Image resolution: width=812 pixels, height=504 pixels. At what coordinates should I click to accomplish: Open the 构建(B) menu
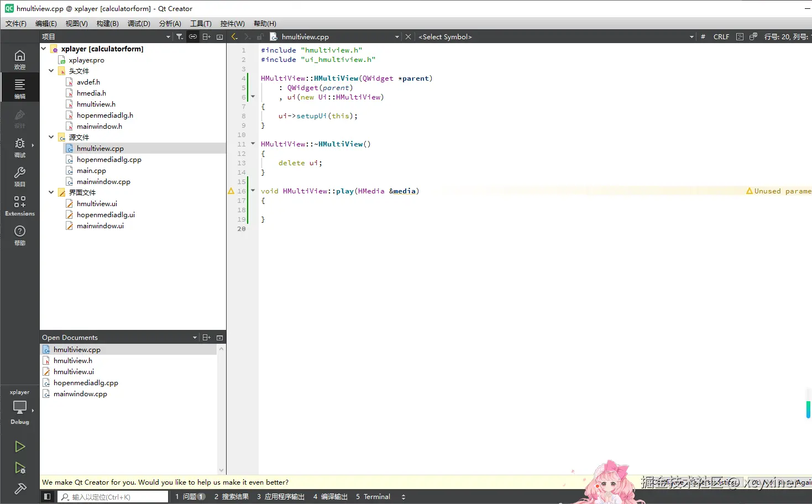107,24
